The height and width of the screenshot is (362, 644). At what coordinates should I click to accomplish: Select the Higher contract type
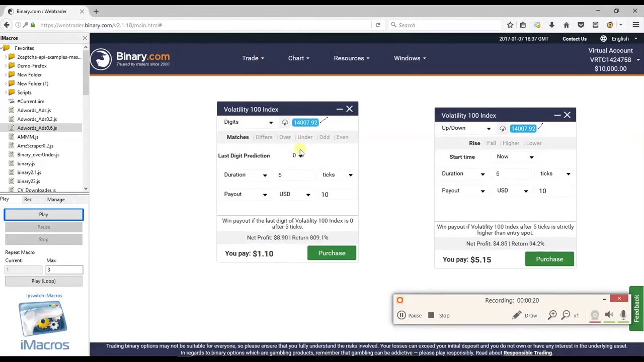coord(511,143)
